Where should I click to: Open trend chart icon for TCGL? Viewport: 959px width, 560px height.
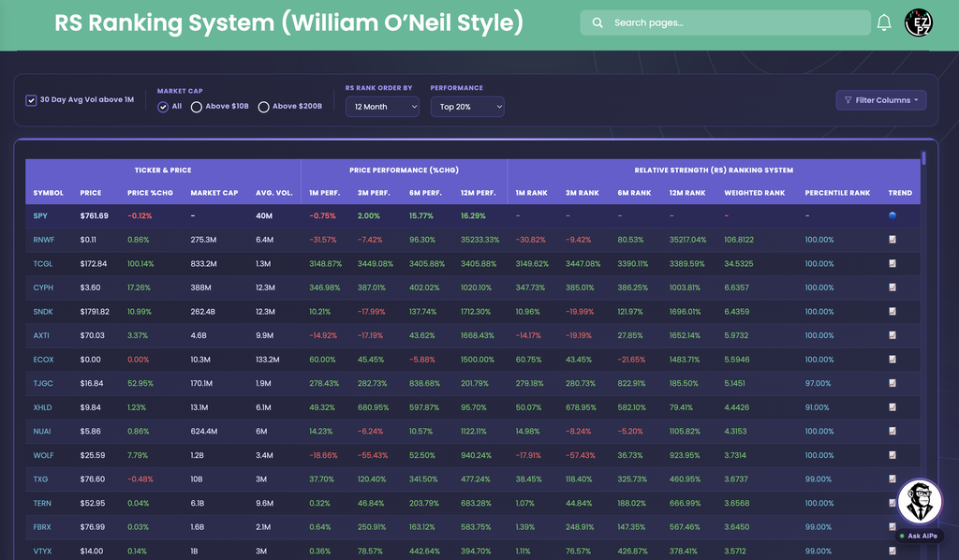tap(893, 263)
